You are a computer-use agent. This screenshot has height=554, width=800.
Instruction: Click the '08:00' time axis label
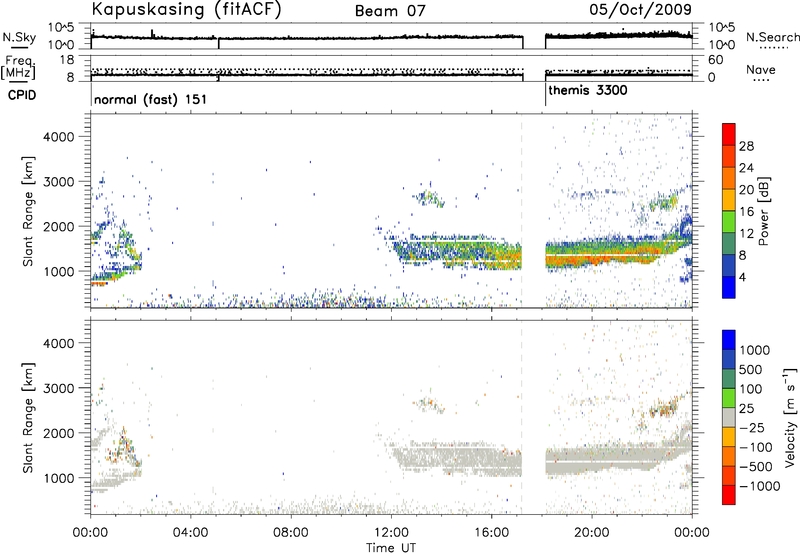[291, 533]
